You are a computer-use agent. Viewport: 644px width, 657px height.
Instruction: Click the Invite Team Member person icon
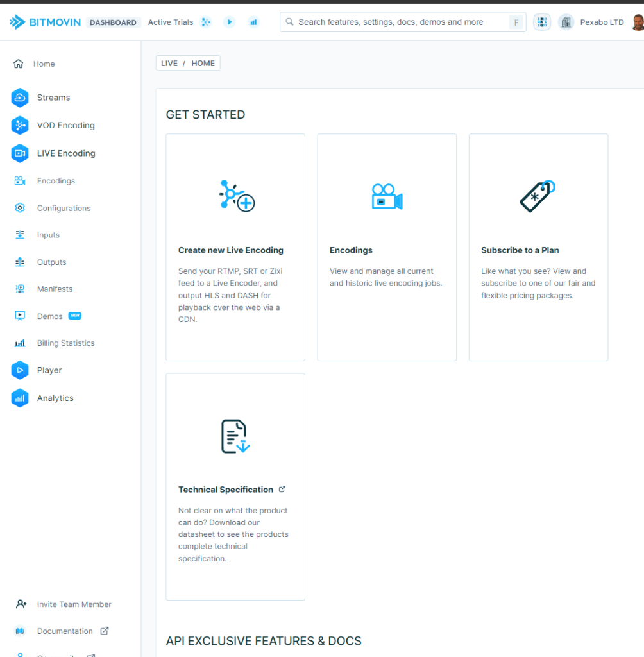point(21,604)
